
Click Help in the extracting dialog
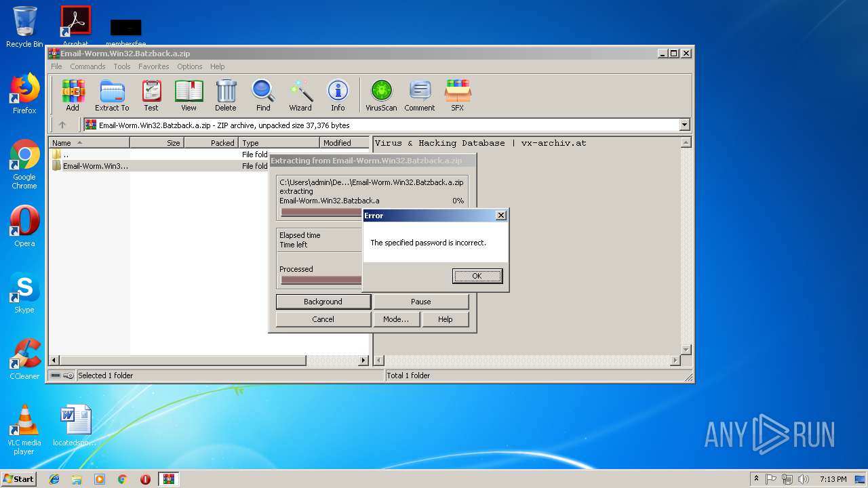[x=446, y=319]
